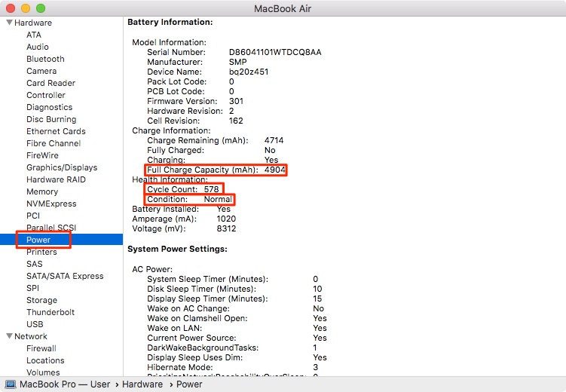
Task: Click Power in the path bar
Action: pyautogui.click(x=189, y=384)
